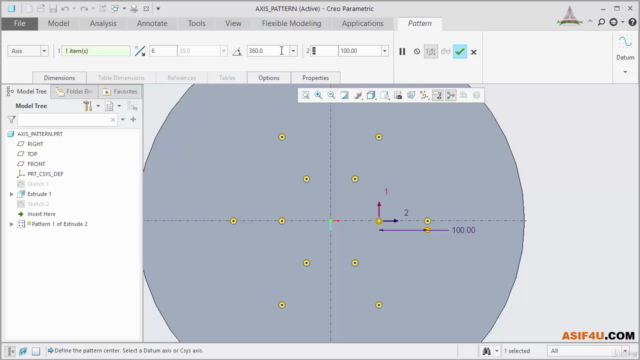Flip first direction icon beside member count
Screen dimensions: 640x360
[x=140, y=51]
